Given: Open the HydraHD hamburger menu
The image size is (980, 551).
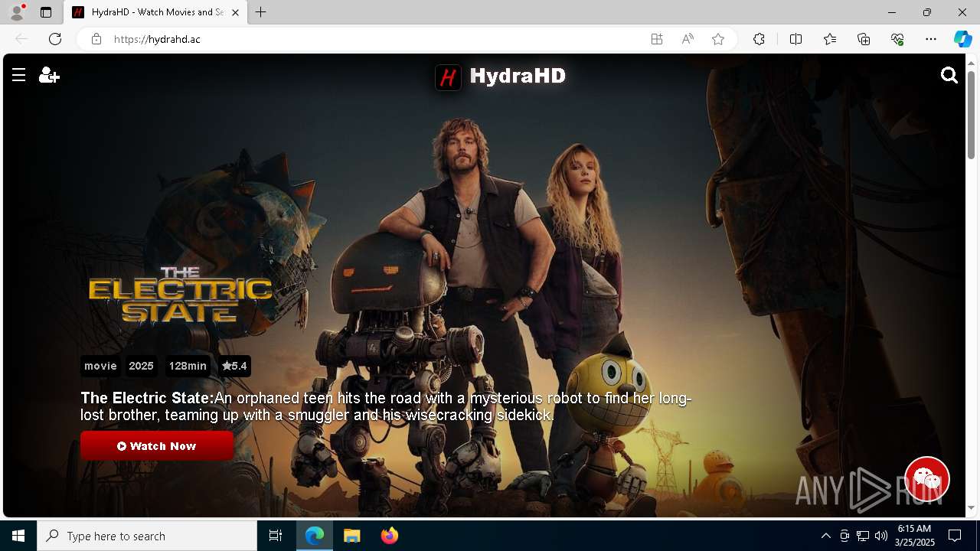Looking at the screenshot, I should [19, 75].
